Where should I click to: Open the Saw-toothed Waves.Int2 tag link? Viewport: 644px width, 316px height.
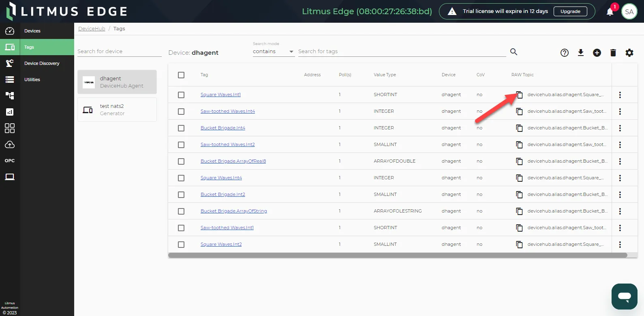(228, 145)
